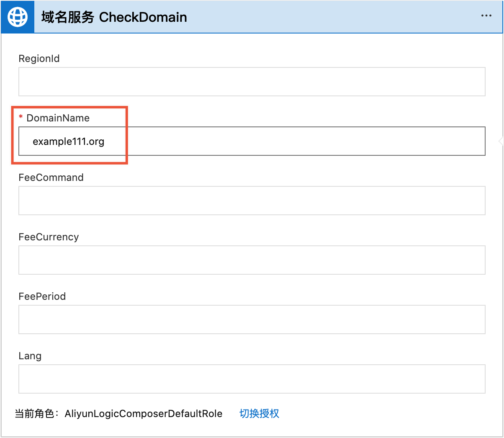Viewport: 504px width, 438px height.
Task: Click the RegionId label
Action: point(39,59)
